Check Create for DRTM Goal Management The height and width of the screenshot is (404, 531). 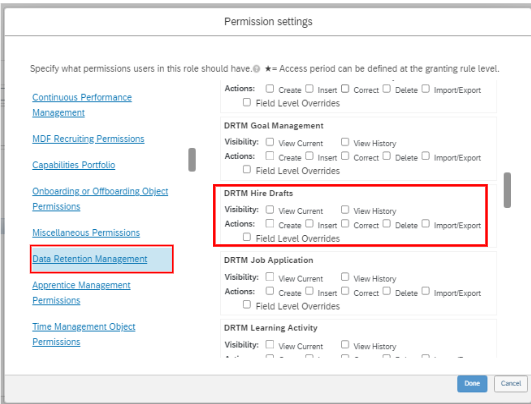(270, 156)
